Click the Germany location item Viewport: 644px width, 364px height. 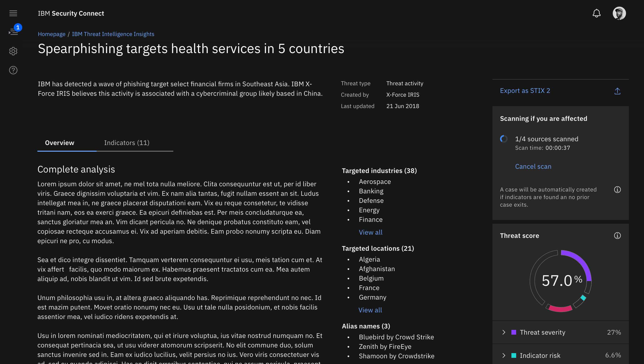pyautogui.click(x=372, y=297)
